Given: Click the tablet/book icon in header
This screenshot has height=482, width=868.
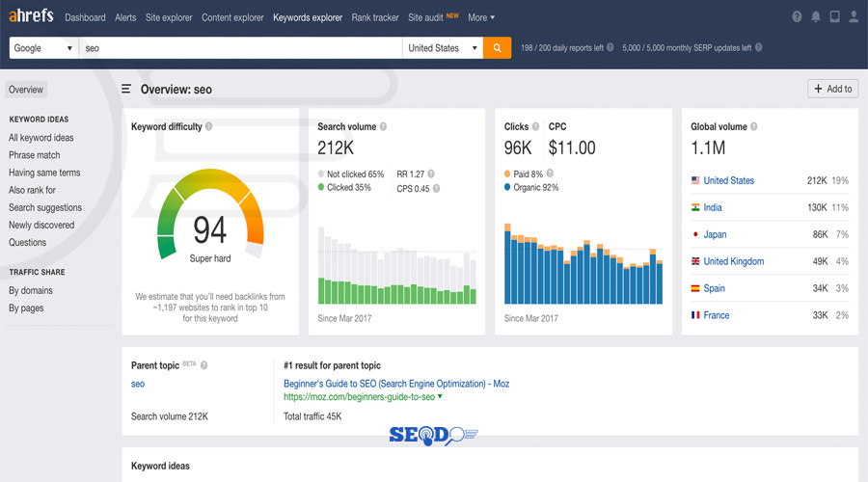Looking at the screenshot, I should tap(835, 16).
